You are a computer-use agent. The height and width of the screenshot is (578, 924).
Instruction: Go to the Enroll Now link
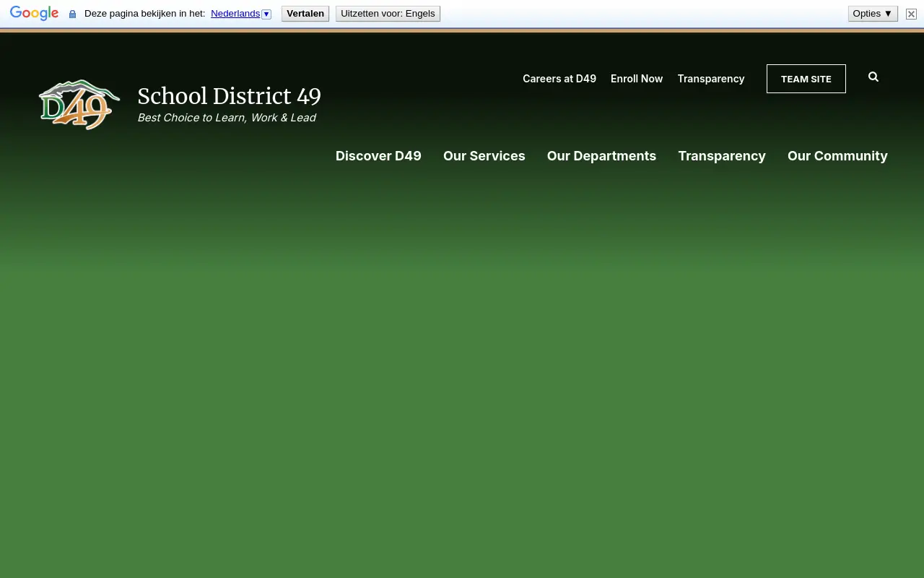pos(637,79)
